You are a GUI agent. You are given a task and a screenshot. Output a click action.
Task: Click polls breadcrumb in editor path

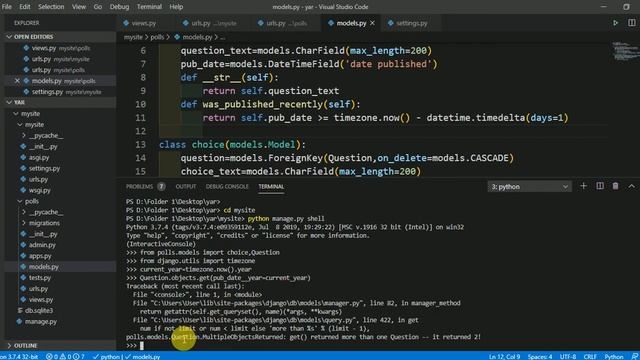pos(157,37)
